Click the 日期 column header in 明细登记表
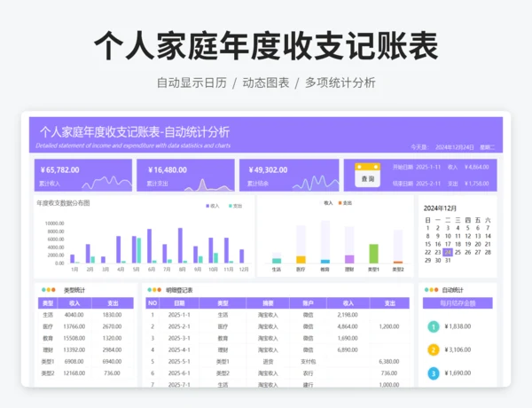This screenshot has width=532, height=408. coord(179,303)
